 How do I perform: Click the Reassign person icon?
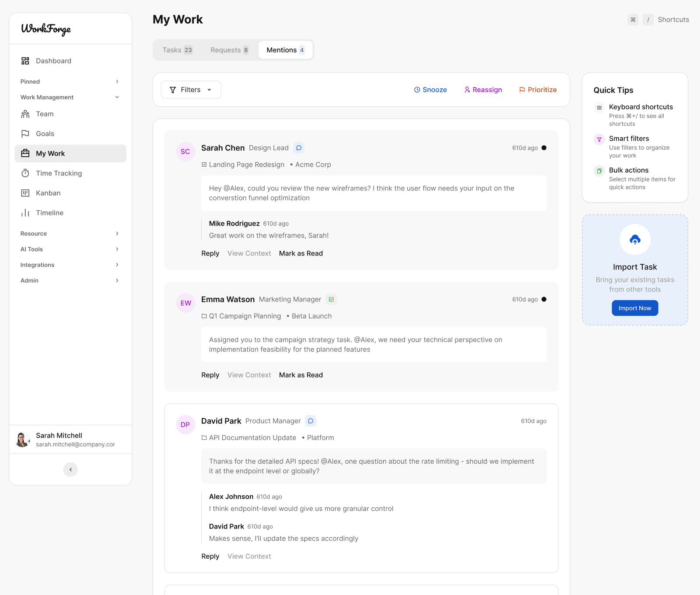pos(467,90)
